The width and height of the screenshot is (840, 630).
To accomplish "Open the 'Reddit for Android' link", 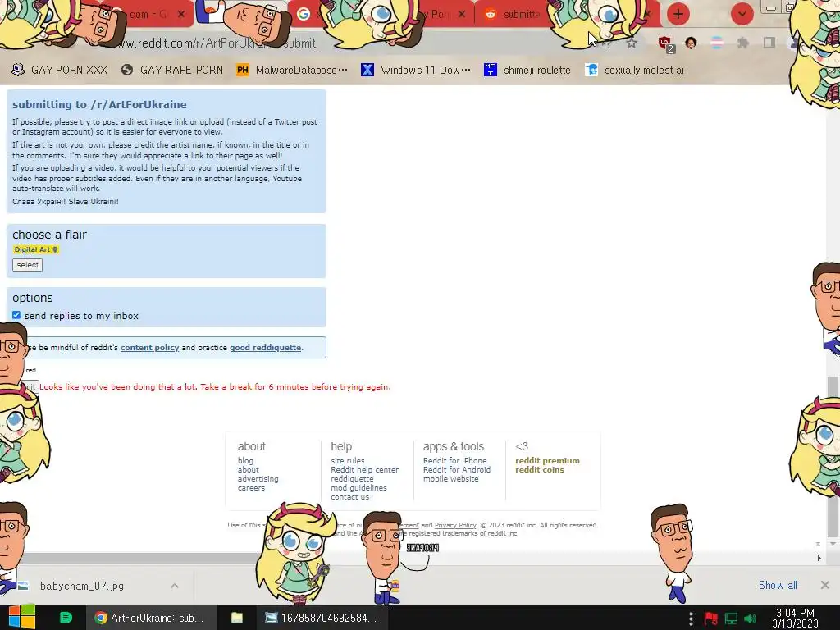I will pyautogui.click(x=456, y=470).
